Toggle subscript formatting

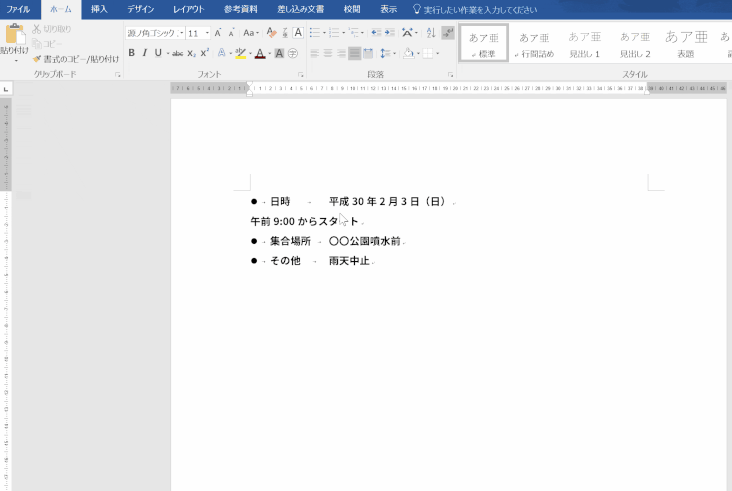coord(191,53)
